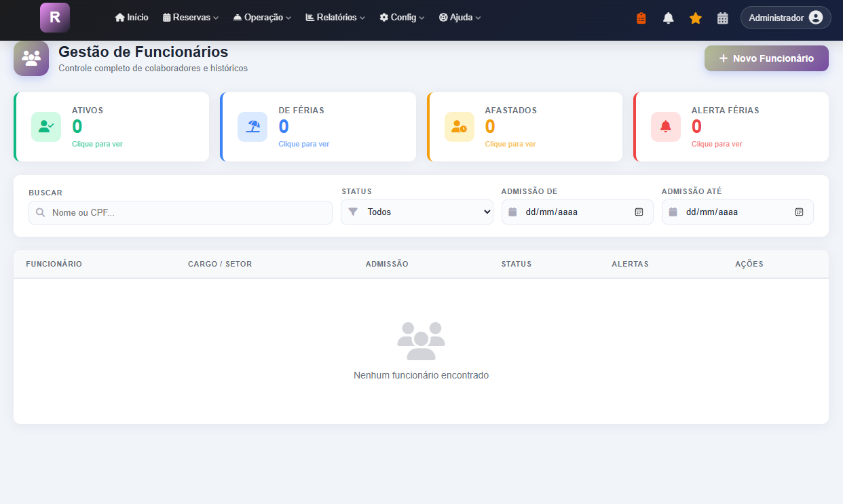This screenshot has width=843, height=504.
Task: Open date picker in Admissão De field
Action: [639, 212]
